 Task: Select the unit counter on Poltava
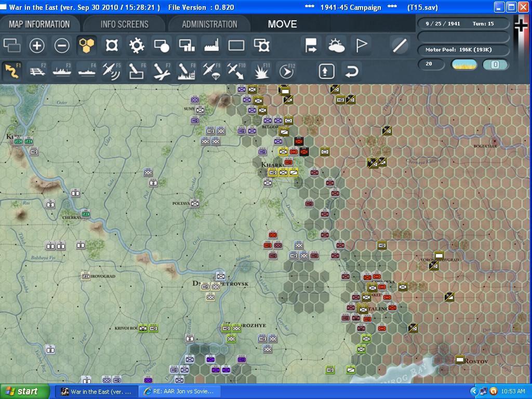point(195,204)
